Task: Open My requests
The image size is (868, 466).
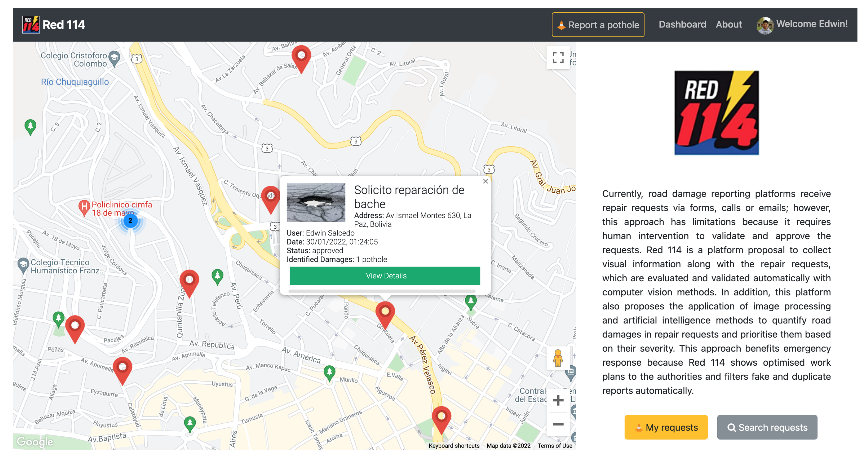Action: click(x=666, y=427)
